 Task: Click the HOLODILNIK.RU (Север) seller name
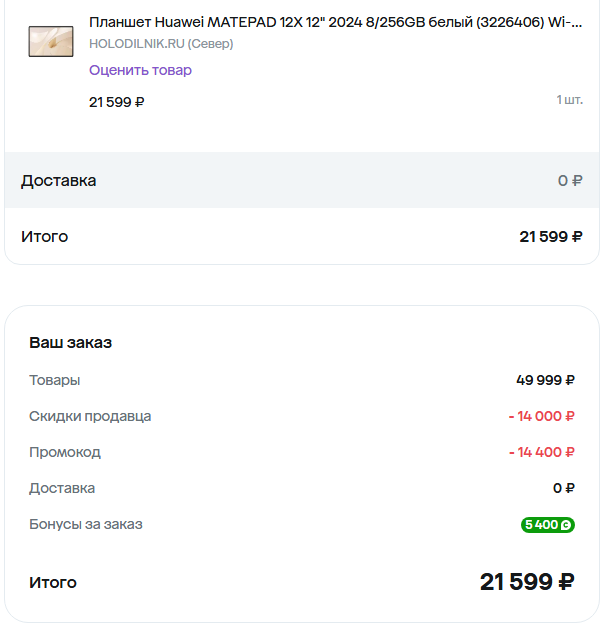click(160, 44)
